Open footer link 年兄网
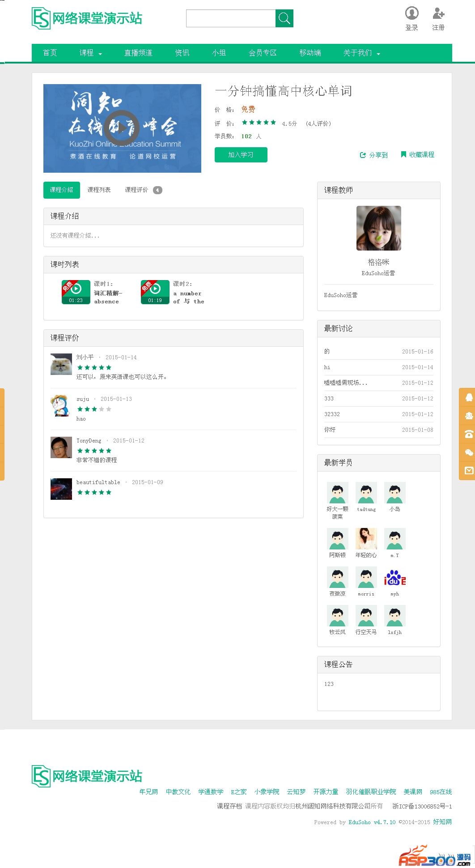The height and width of the screenshot is (868, 475). tap(148, 791)
